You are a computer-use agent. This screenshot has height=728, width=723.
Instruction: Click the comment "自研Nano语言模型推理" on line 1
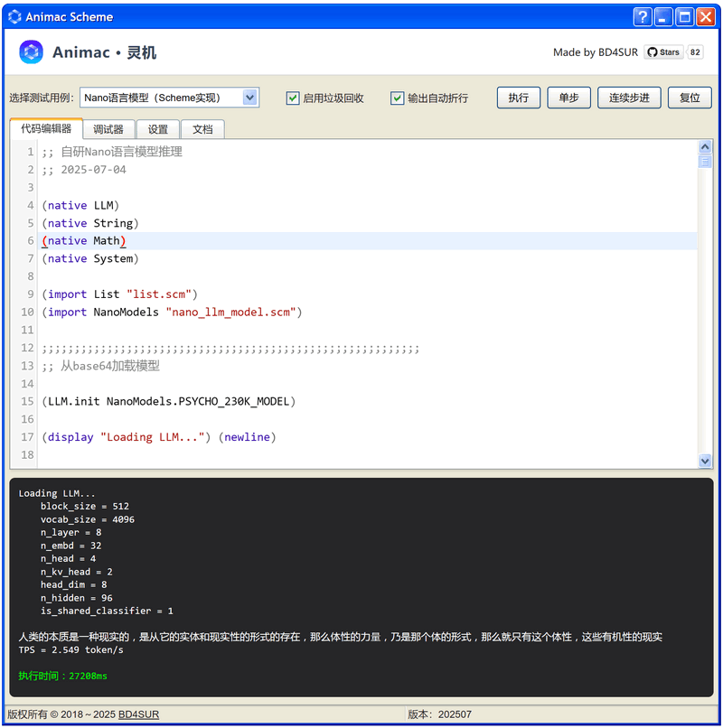click(x=121, y=152)
